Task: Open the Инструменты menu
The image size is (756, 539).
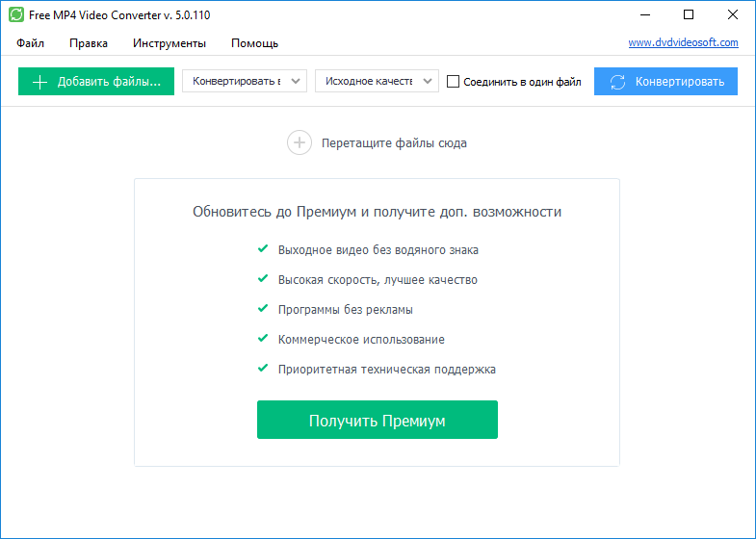Action: tap(169, 43)
